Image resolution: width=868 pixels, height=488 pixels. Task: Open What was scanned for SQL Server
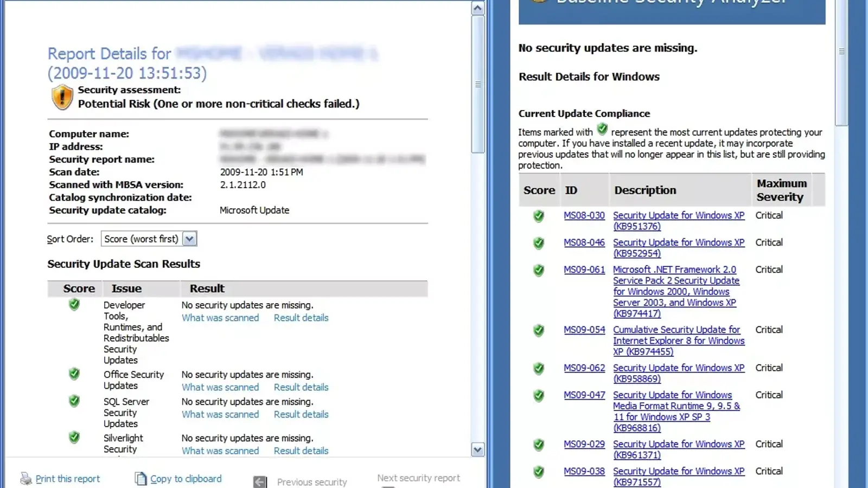click(220, 414)
